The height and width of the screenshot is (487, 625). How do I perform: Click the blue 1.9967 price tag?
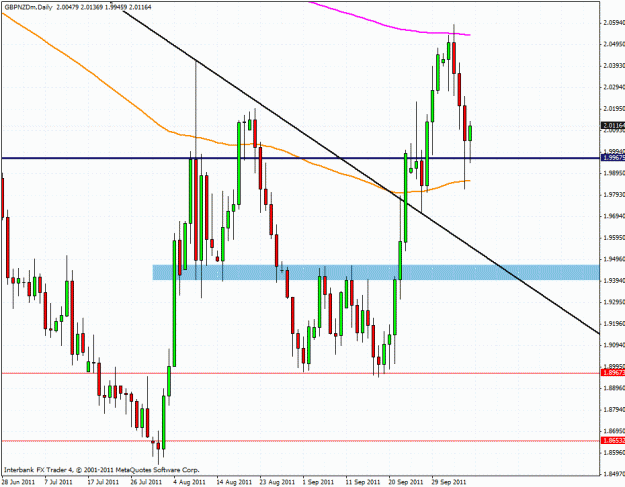pos(613,157)
